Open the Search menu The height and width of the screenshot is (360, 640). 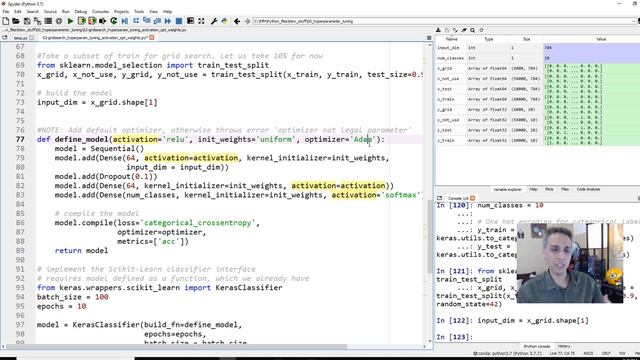point(33,11)
